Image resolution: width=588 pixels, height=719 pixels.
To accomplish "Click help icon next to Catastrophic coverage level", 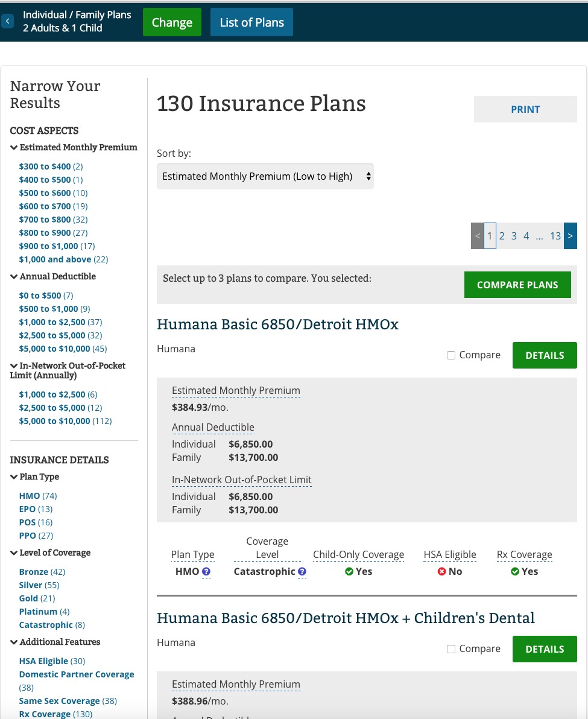I will tap(302, 572).
